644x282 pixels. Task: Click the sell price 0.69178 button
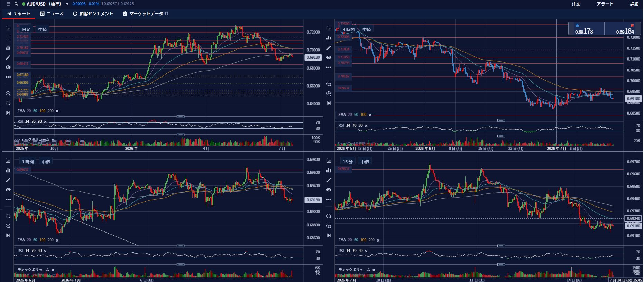[x=586, y=29]
